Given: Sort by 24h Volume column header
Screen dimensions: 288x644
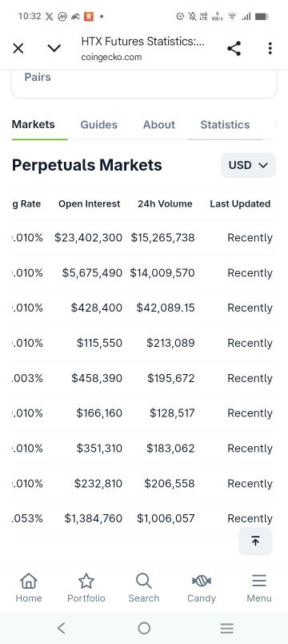Looking at the screenshot, I should coord(165,203).
